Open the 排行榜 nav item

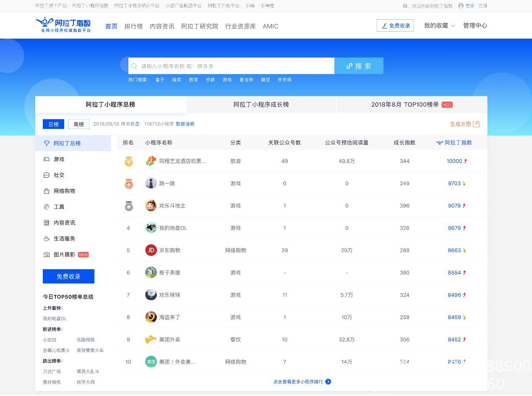[133, 26]
